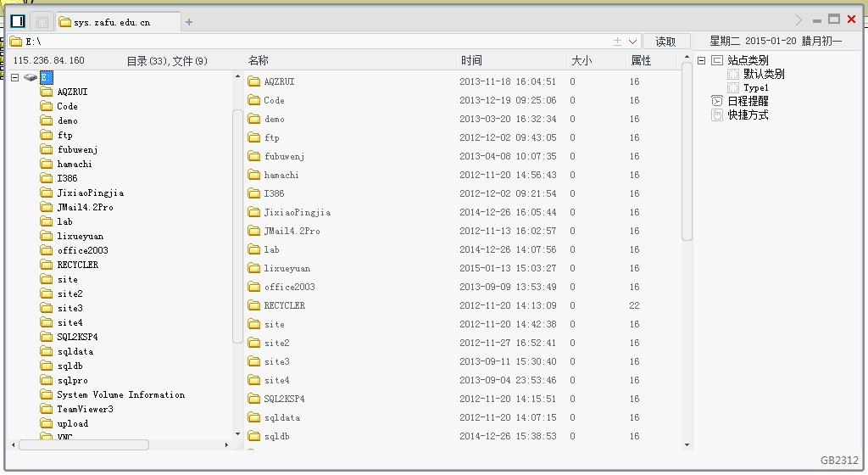Click down arrow of left tree scrollbar
Screen dimensions: 868x475
tap(237, 434)
